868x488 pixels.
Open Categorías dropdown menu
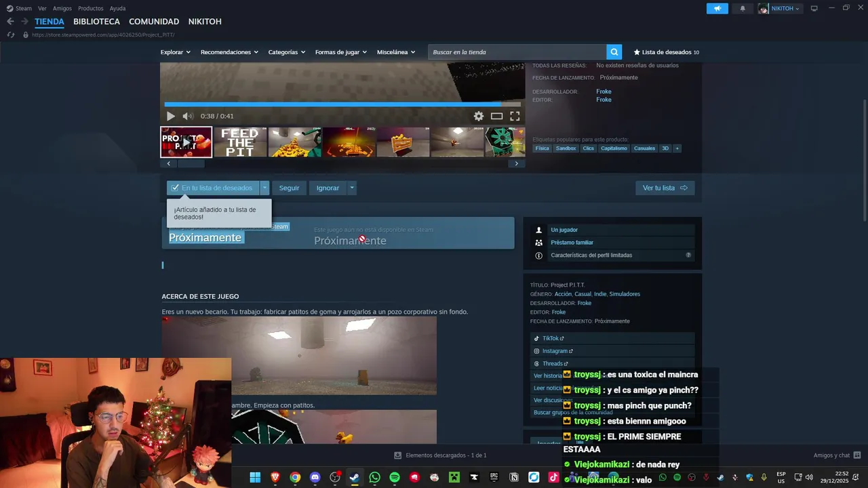(286, 52)
